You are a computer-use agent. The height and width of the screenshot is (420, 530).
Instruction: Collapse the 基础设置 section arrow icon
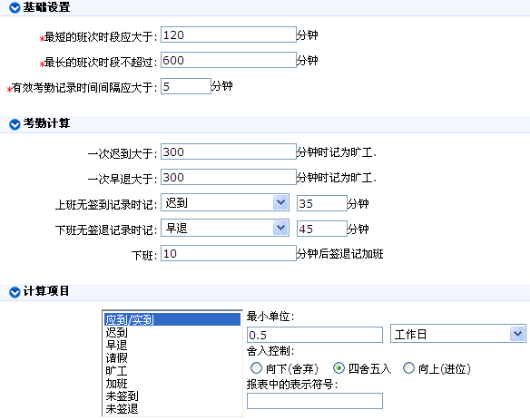coord(15,7)
